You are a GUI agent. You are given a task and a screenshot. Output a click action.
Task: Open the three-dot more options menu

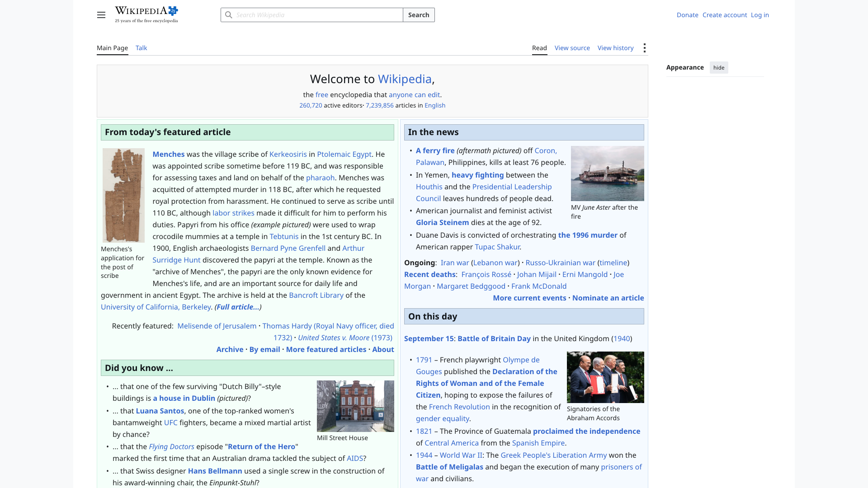645,48
